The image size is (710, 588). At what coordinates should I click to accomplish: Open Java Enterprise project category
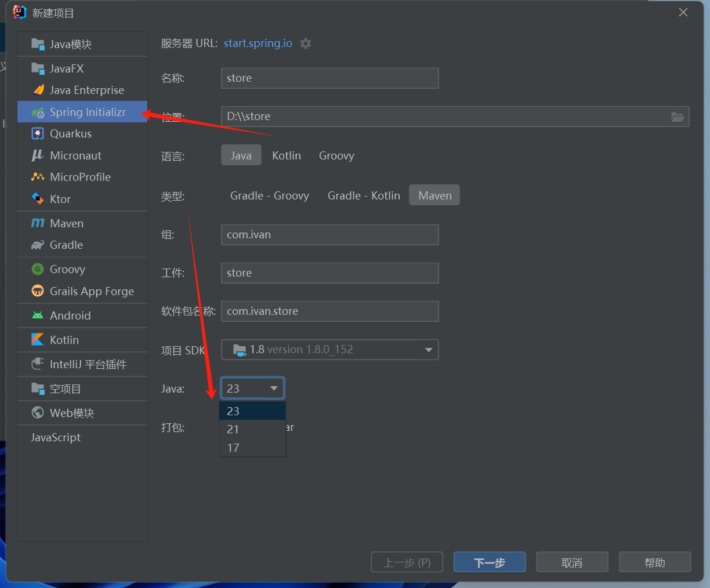click(x=86, y=90)
